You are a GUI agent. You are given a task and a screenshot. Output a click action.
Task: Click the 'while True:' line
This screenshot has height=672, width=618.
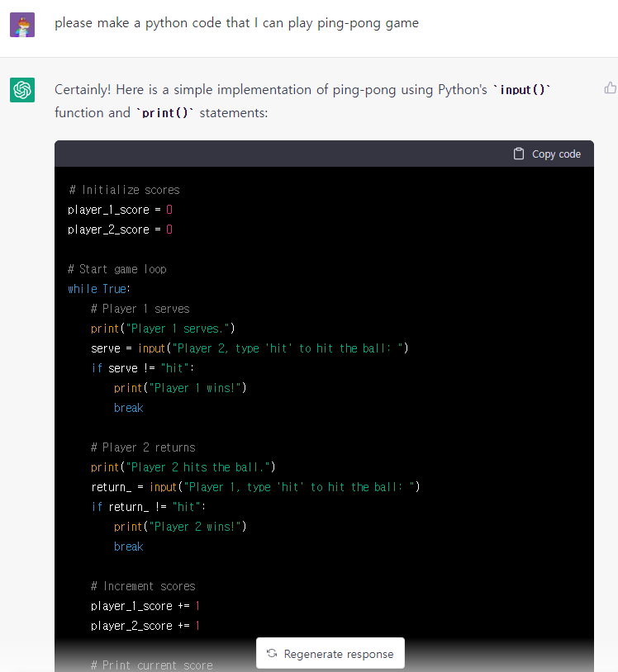[99, 289]
